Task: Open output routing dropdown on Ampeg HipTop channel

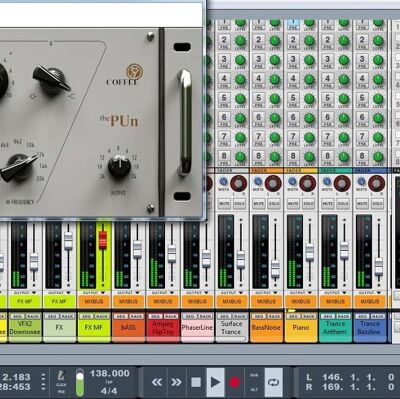Action: (171, 292)
